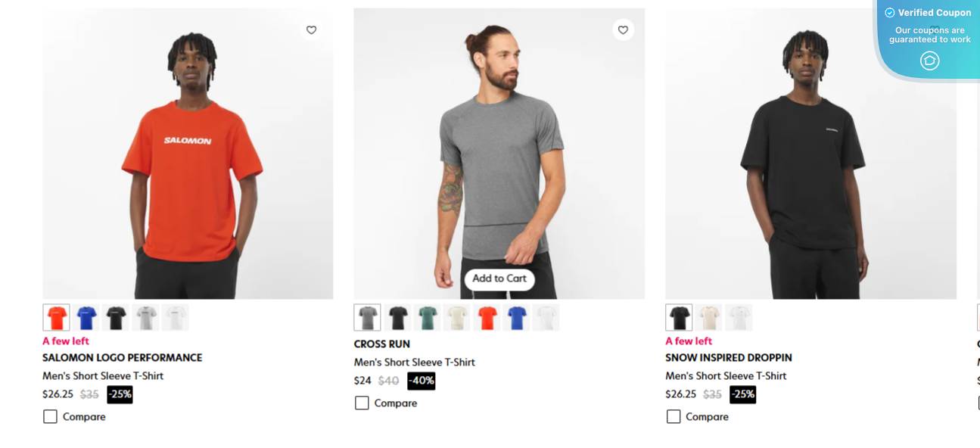
Task: View the CROSS RUN model photo
Action: click(x=499, y=151)
